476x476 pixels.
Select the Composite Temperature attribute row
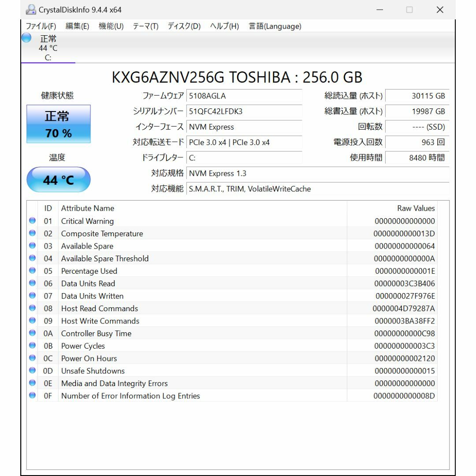pyautogui.click(x=232, y=233)
